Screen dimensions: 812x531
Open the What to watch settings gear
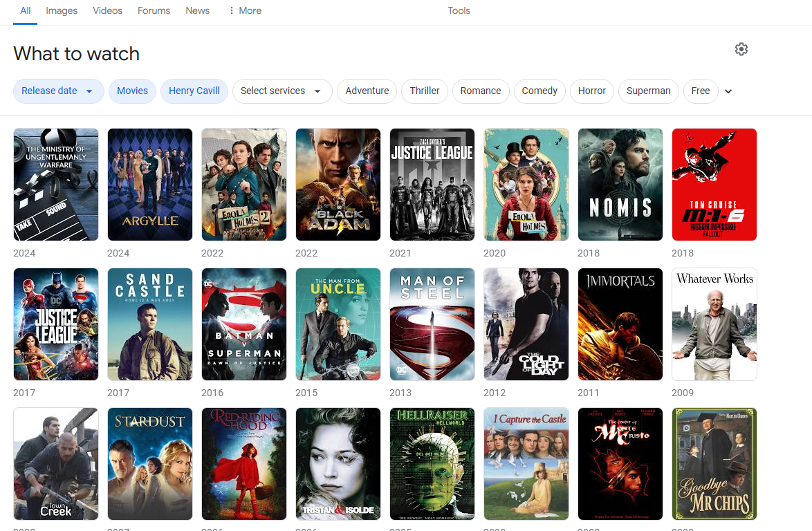(x=741, y=49)
